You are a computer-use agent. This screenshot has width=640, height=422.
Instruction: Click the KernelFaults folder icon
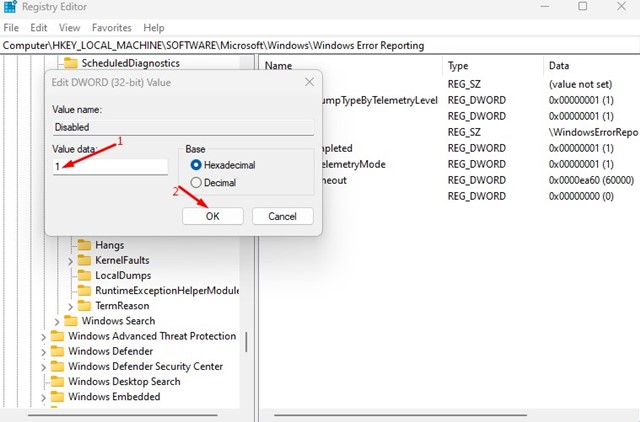[x=84, y=260]
